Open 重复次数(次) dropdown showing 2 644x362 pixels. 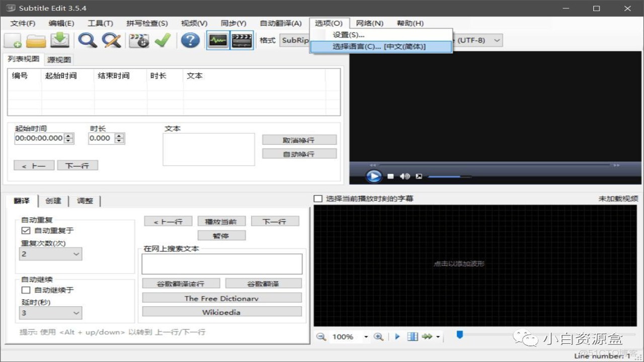pos(50,254)
